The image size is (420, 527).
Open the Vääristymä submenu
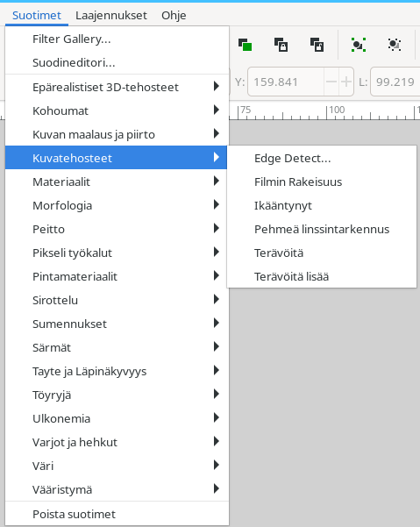[117, 489]
